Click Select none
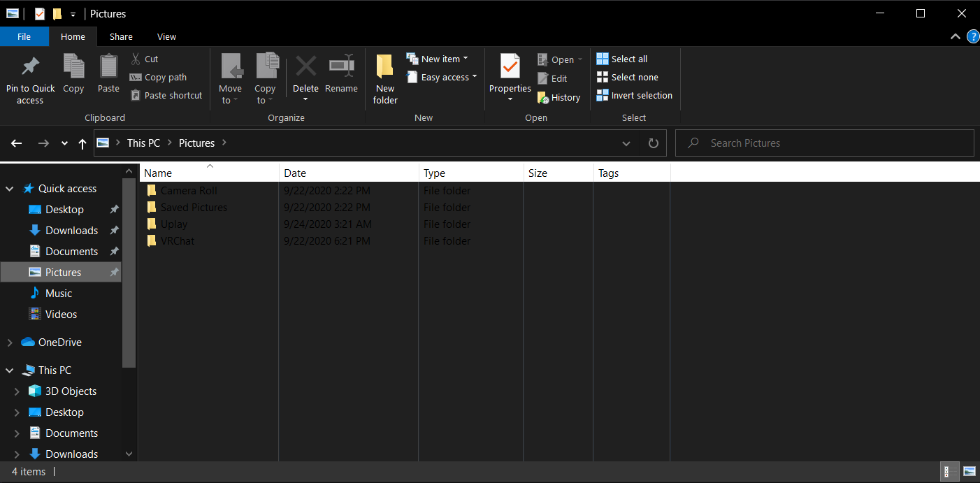Image resolution: width=980 pixels, height=483 pixels. [x=628, y=78]
